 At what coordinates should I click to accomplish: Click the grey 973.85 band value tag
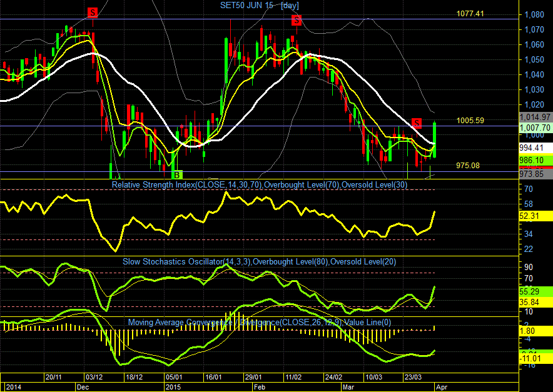535,174
